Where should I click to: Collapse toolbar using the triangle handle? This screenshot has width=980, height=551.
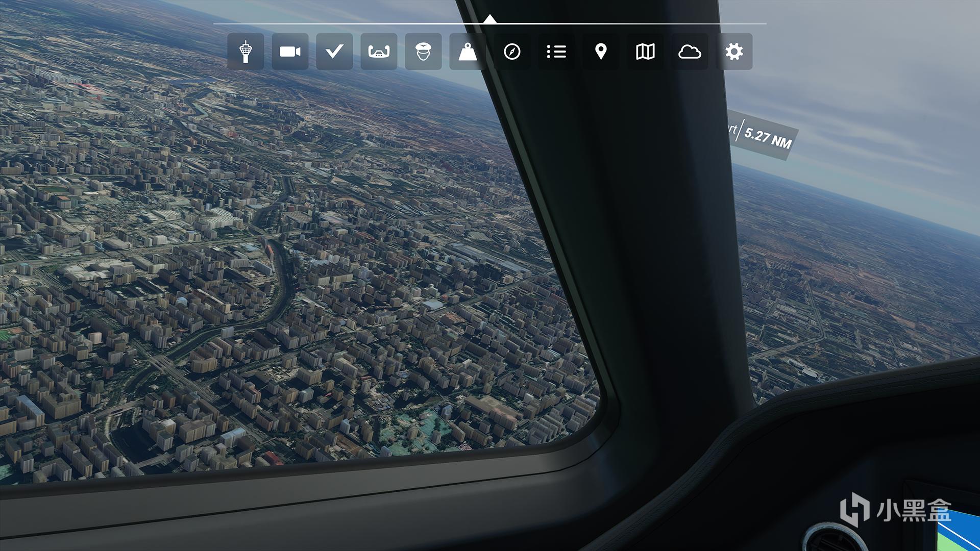click(x=490, y=19)
